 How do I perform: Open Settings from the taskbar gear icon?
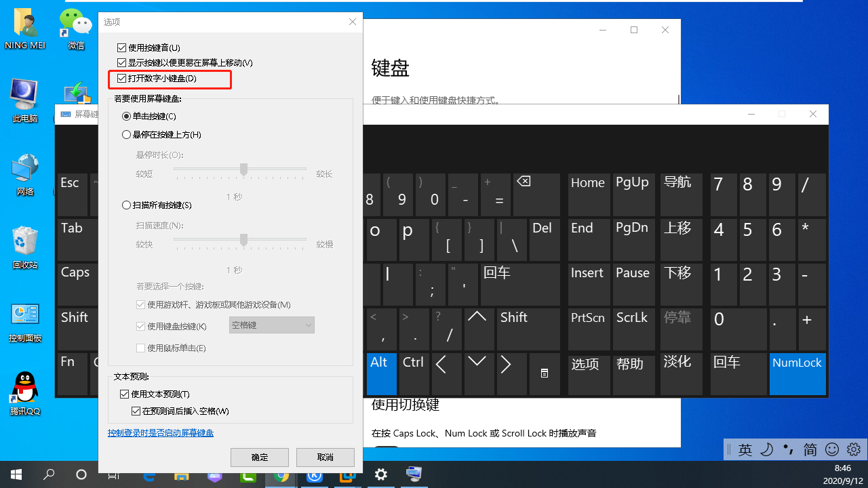pyautogui.click(x=380, y=474)
